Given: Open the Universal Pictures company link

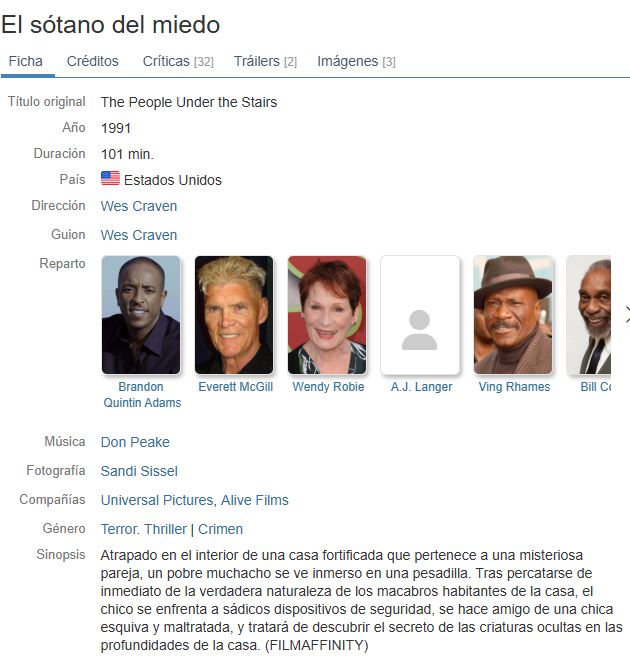Looking at the screenshot, I should (157, 500).
